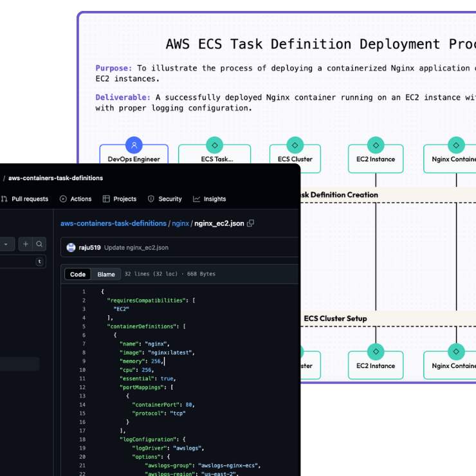The image size is (476, 476).
Task: Click the Deliverable: label in diagram
Action: coord(123,97)
